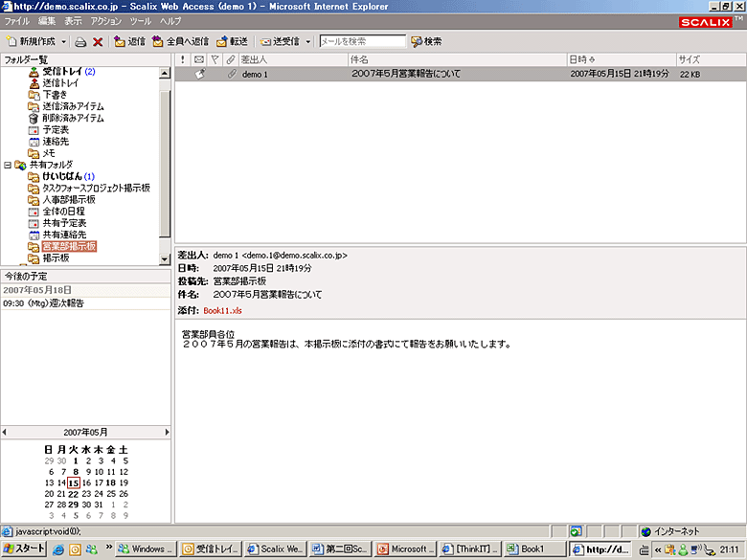The image size is (747, 560).
Task: Click the Windows スタート button
Action: 24,549
